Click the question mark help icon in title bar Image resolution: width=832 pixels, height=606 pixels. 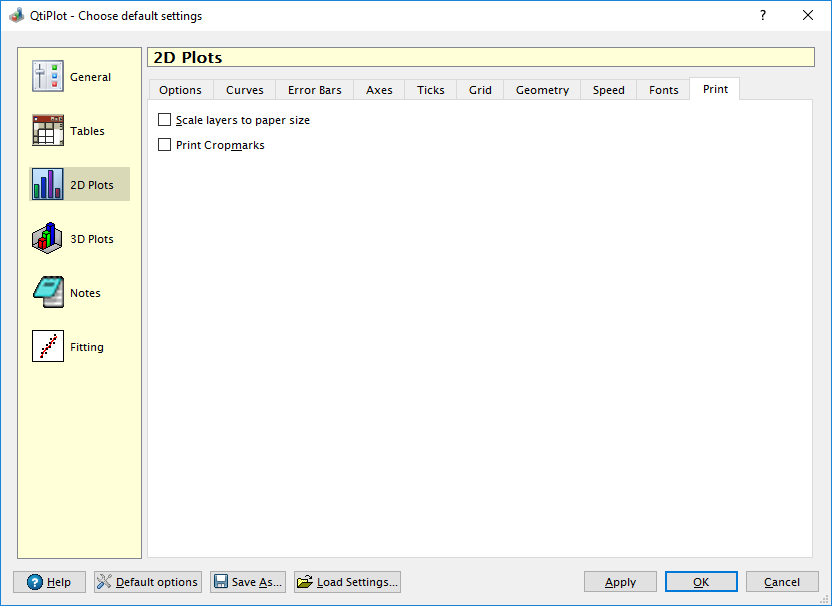(762, 16)
